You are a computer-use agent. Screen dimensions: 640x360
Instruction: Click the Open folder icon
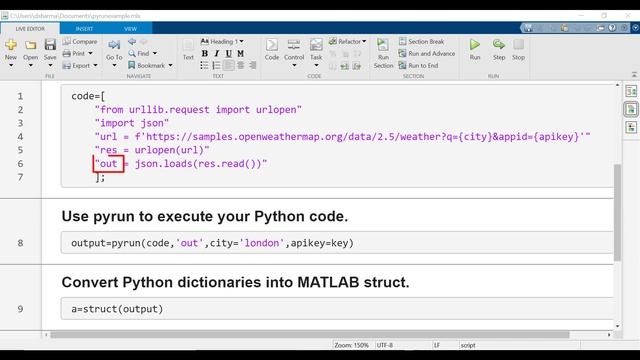30,44
